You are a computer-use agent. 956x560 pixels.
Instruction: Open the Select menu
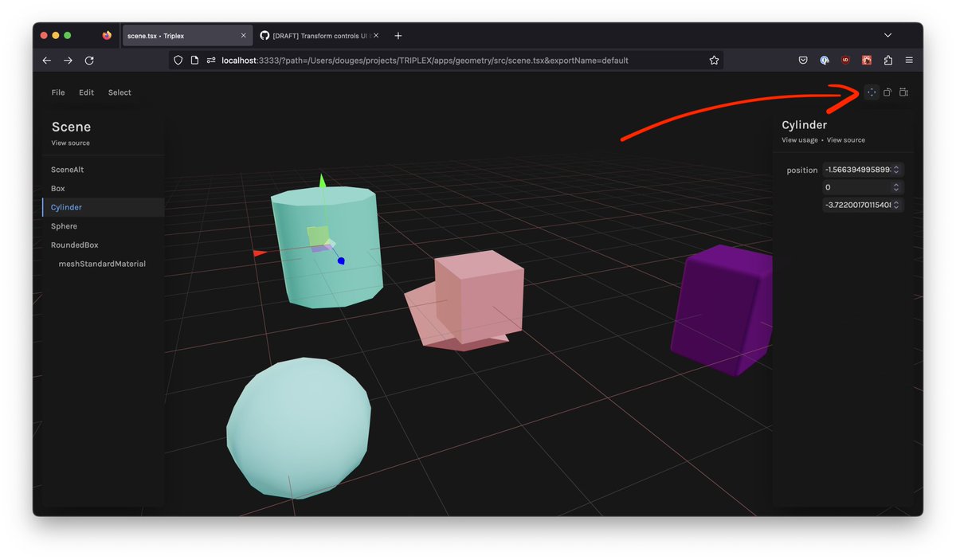click(x=119, y=92)
